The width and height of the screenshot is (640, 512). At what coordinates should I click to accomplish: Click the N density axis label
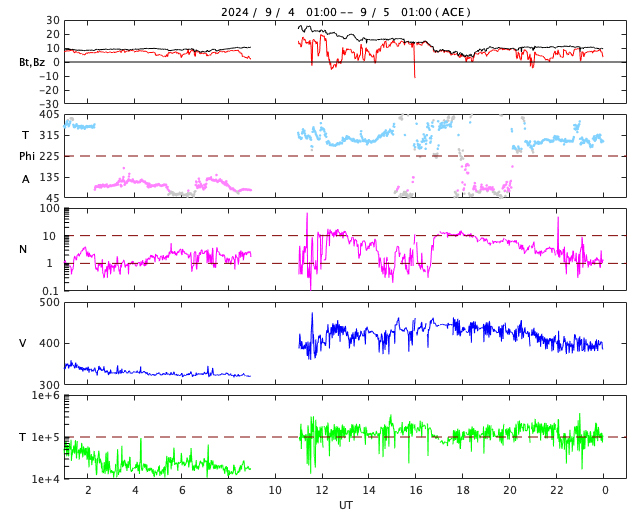pyautogui.click(x=23, y=249)
